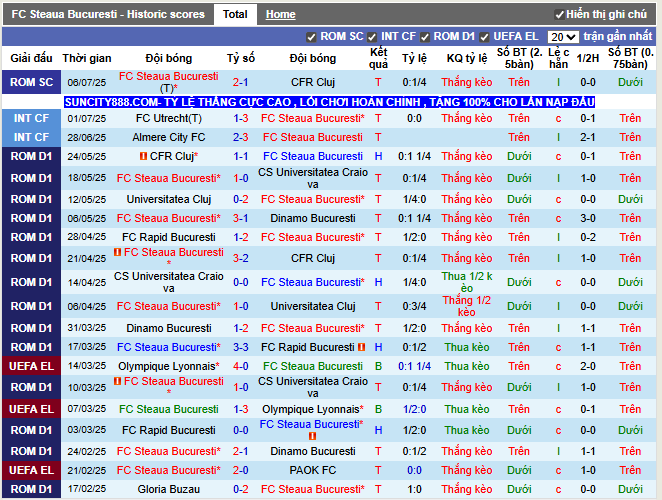
Task: Click red card icon in the 21/04/25 row
Action: tap(117, 252)
